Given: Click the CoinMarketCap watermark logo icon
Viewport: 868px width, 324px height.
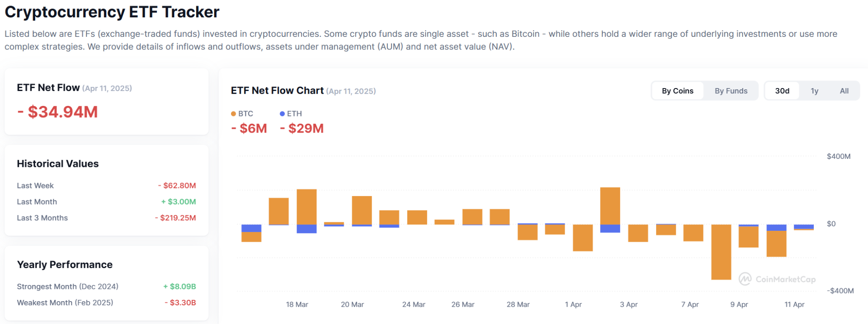Looking at the screenshot, I should [745, 279].
